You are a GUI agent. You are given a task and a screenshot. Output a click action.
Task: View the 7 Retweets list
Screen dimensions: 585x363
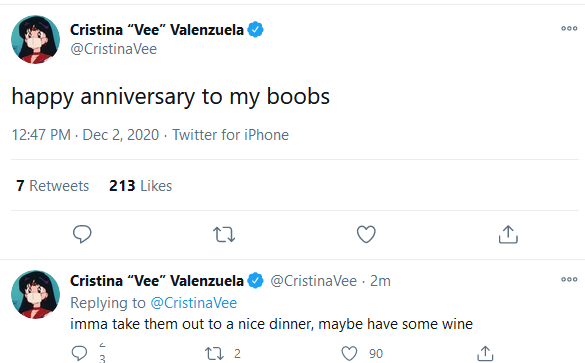(x=53, y=186)
